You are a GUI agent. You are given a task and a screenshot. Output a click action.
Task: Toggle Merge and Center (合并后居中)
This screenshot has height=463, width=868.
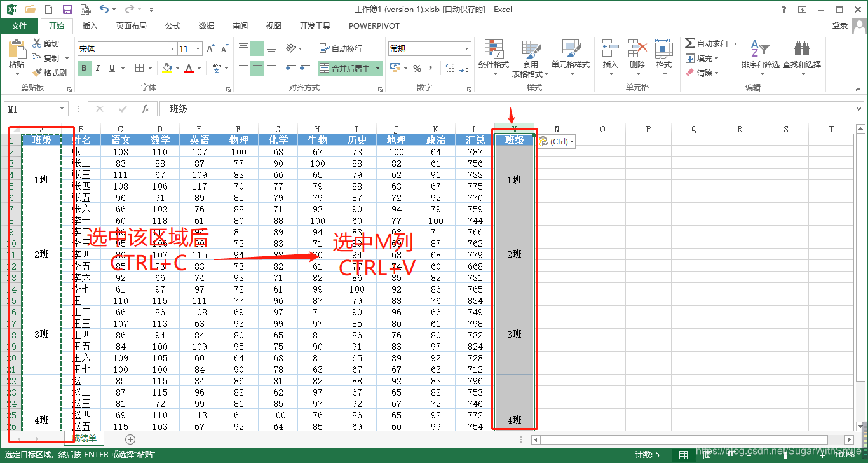click(346, 68)
